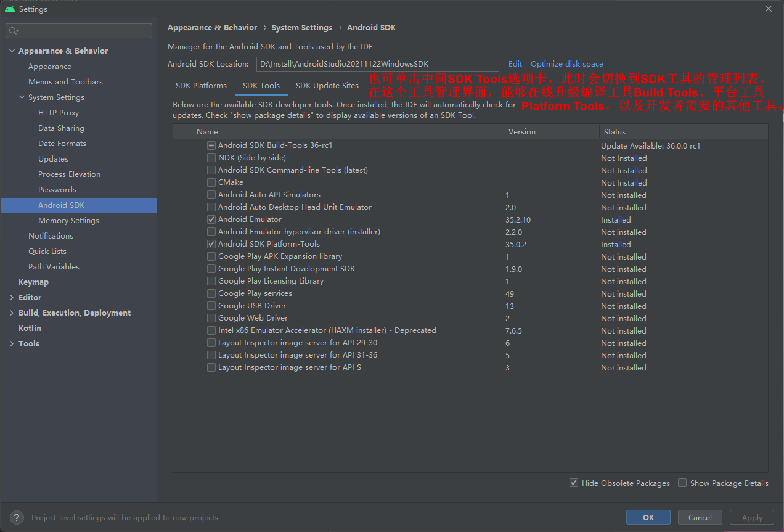Open SDK Update Sites tab
Viewport: 784px width, 532px height.
(x=327, y=86)
